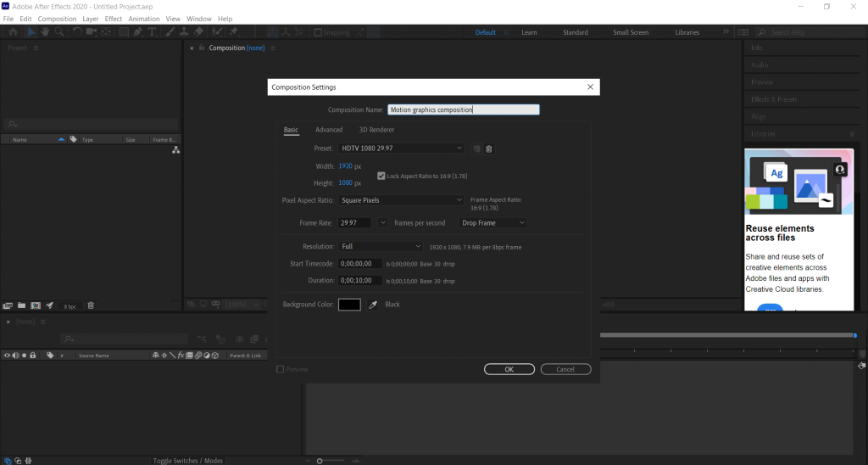
Task: Uncheck Lock Aspect Ratio to 16:9
Action: click(x=381, y=176)
